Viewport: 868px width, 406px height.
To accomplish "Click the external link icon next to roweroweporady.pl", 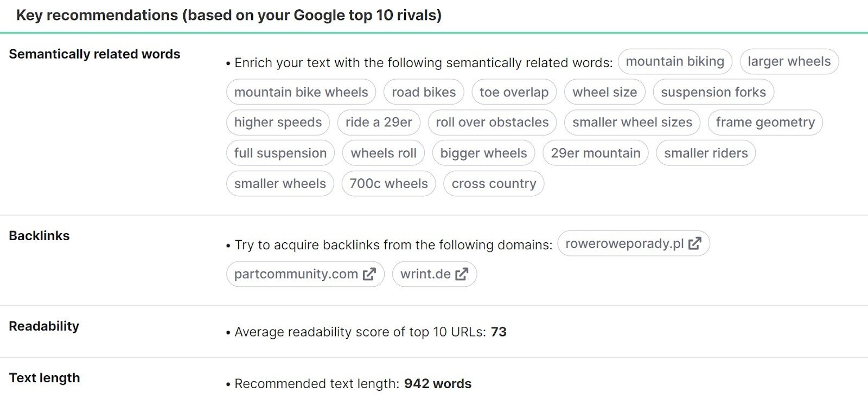I will [695, 243].
